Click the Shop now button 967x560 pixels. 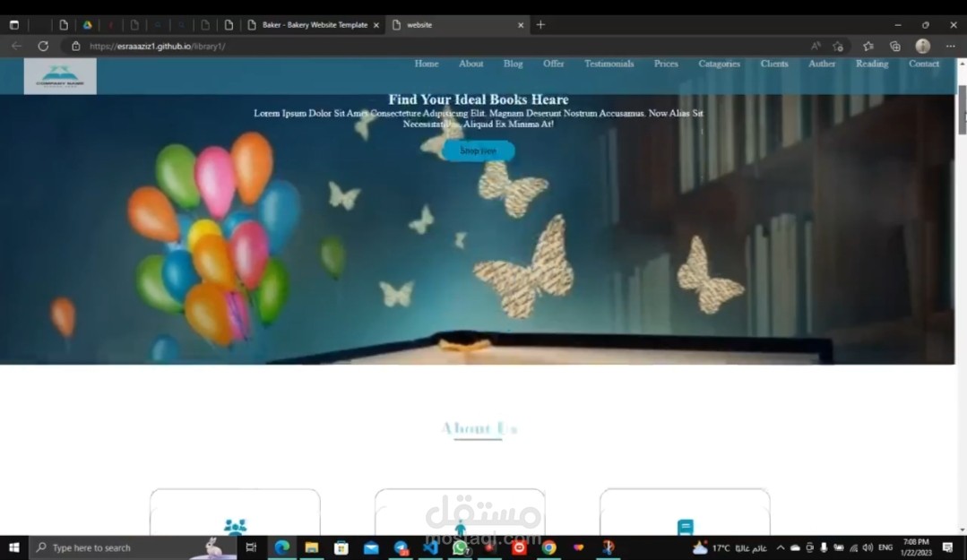pos(478,151)
